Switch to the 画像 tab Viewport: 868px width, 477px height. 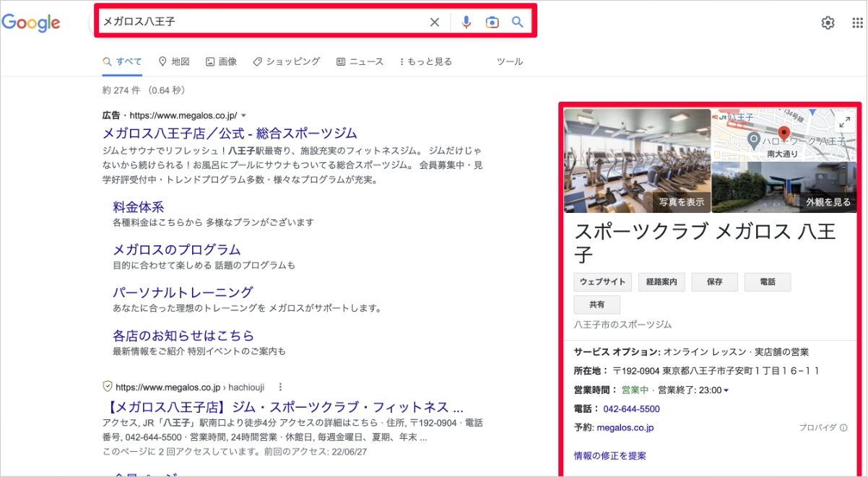coord(221,62)
